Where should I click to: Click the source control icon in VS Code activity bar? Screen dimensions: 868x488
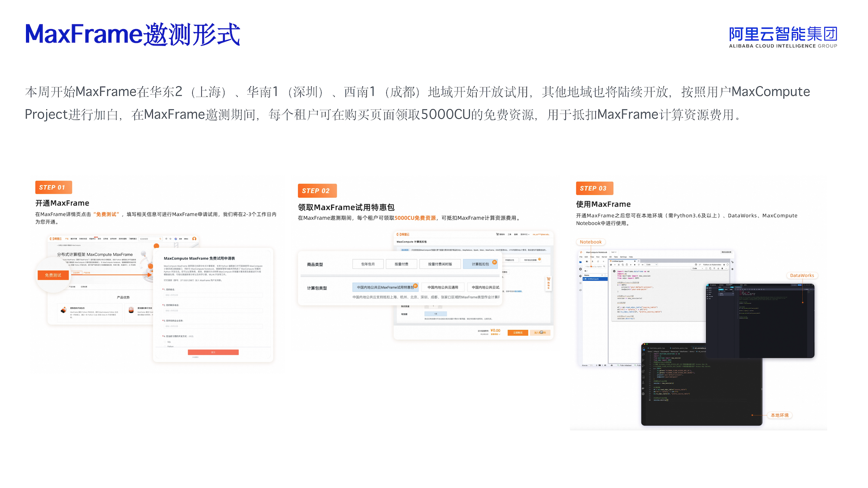point(643,360)
